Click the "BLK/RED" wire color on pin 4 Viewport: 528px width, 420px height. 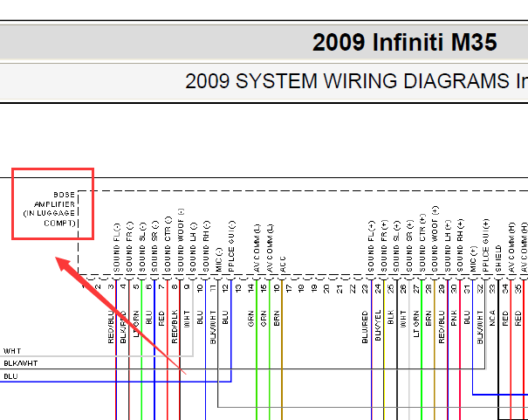tap(123, 327)
